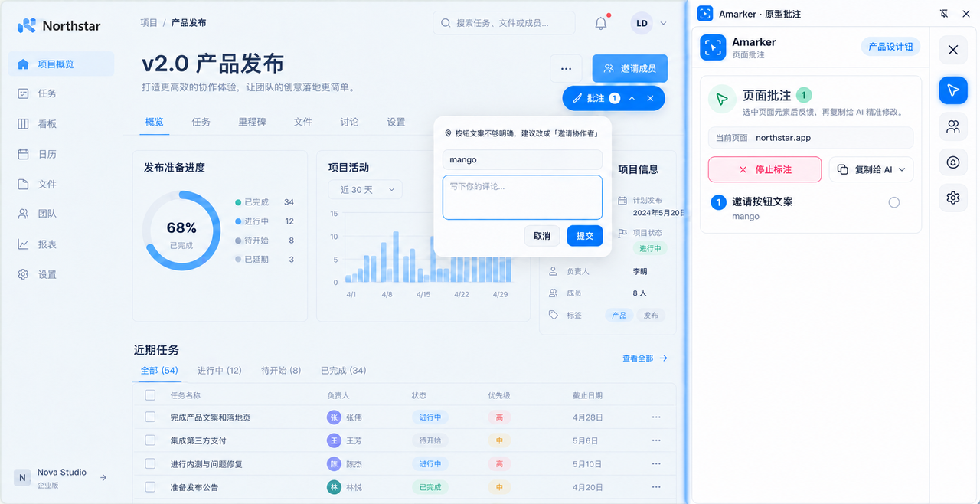Open 报表 in the sidebar

click(x=61, y=244)
